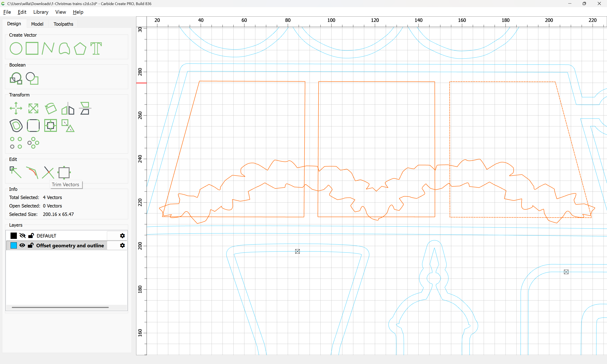
Task: Activate the Node Edit arrow tool
Action: click(x=15, y=173)
